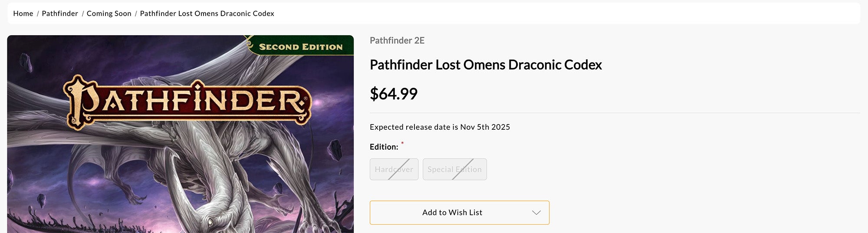The image size is (868, 233).
Task: Click the Second Edition badge on cover
Action: (300, 46)
